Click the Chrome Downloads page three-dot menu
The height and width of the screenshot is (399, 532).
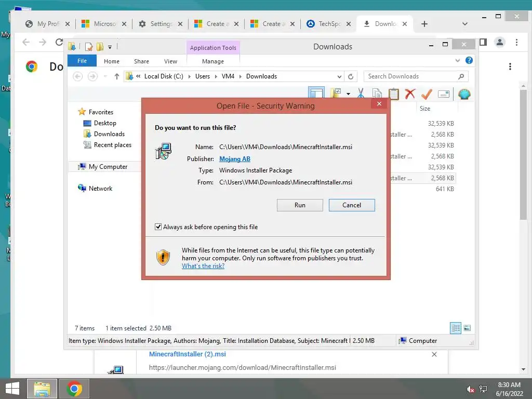click(x=510, y=66)
